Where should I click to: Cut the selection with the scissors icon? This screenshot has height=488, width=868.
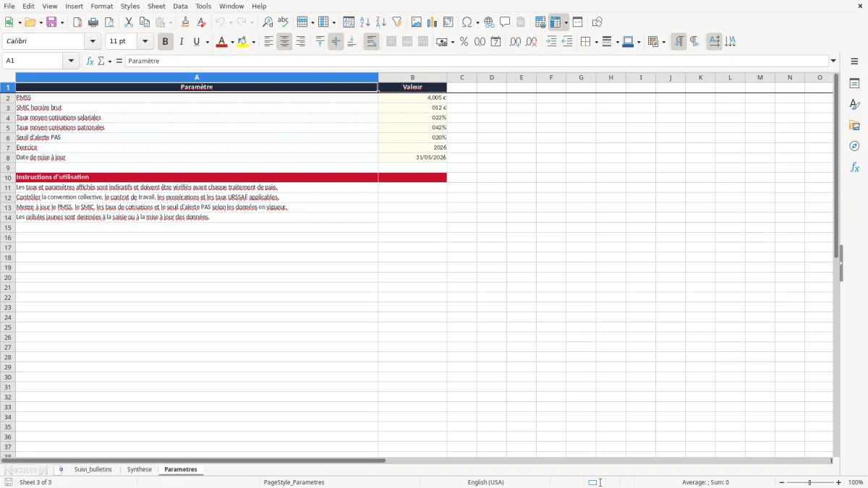(129, 22)
